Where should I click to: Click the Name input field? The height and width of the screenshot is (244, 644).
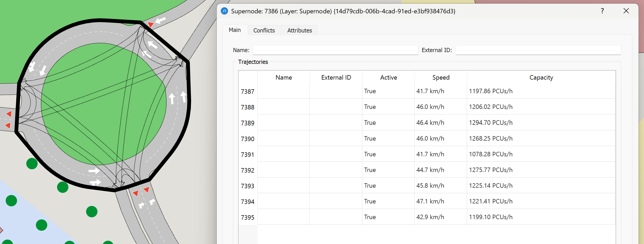click(335, 50)
